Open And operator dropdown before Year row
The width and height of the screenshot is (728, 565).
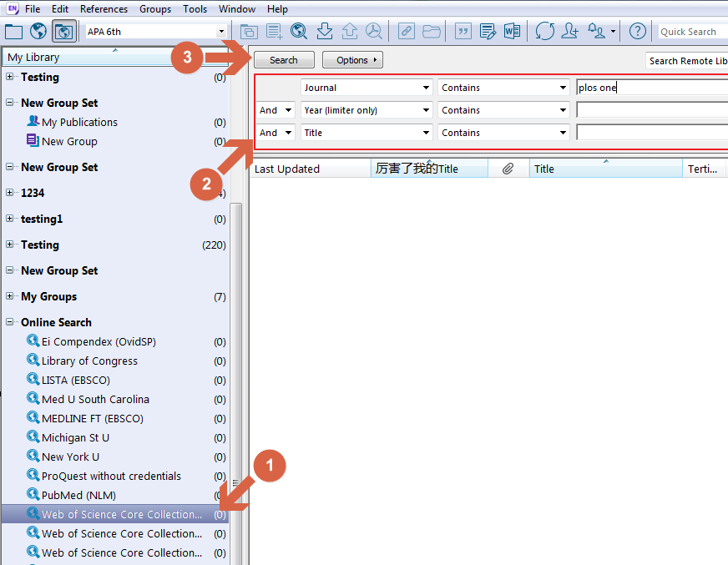pyautogui.click(x=276, y=110)
